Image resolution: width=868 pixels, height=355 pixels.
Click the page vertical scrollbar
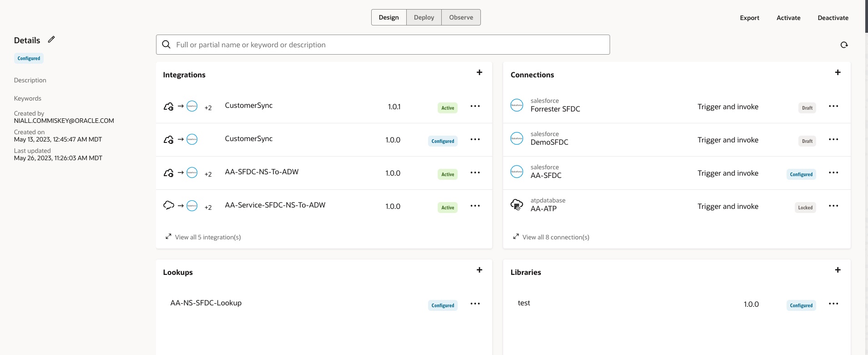(x=866, y=16)
